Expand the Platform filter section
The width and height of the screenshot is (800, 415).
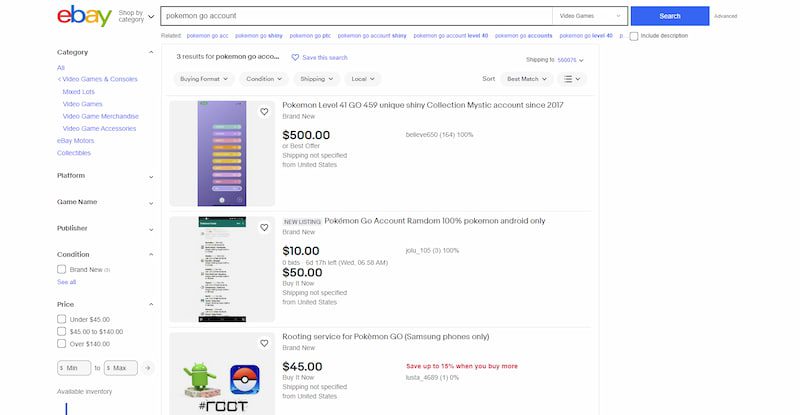click(151, 177)
